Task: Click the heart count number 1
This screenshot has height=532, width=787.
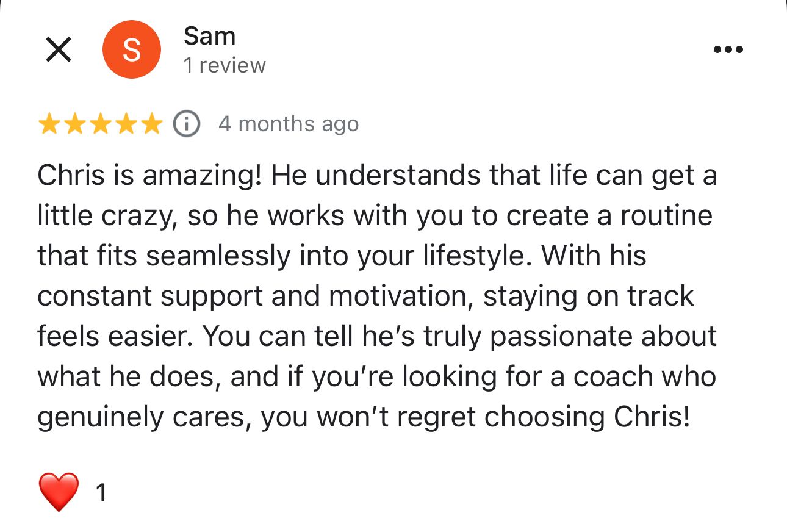Action: 101,493
